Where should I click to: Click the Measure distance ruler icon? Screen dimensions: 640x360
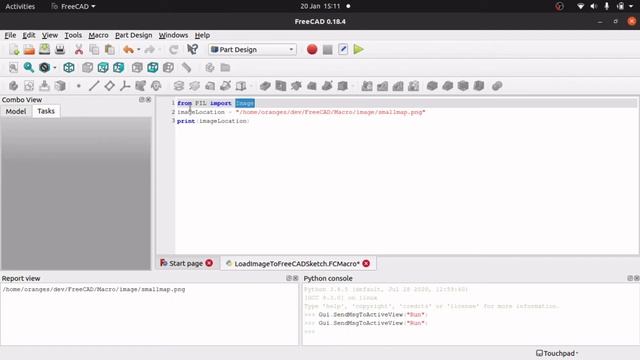point(187,68)
